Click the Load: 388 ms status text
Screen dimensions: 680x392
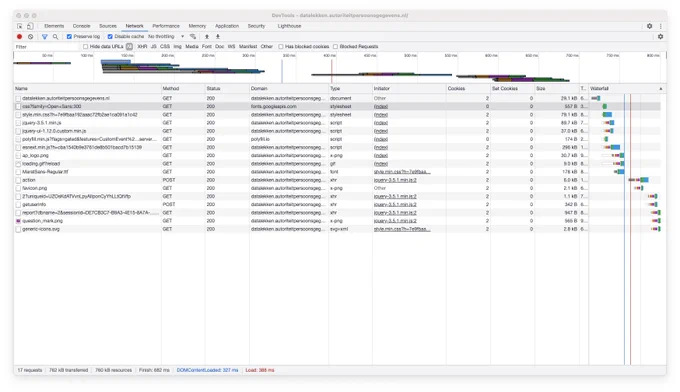pos(260,370)
